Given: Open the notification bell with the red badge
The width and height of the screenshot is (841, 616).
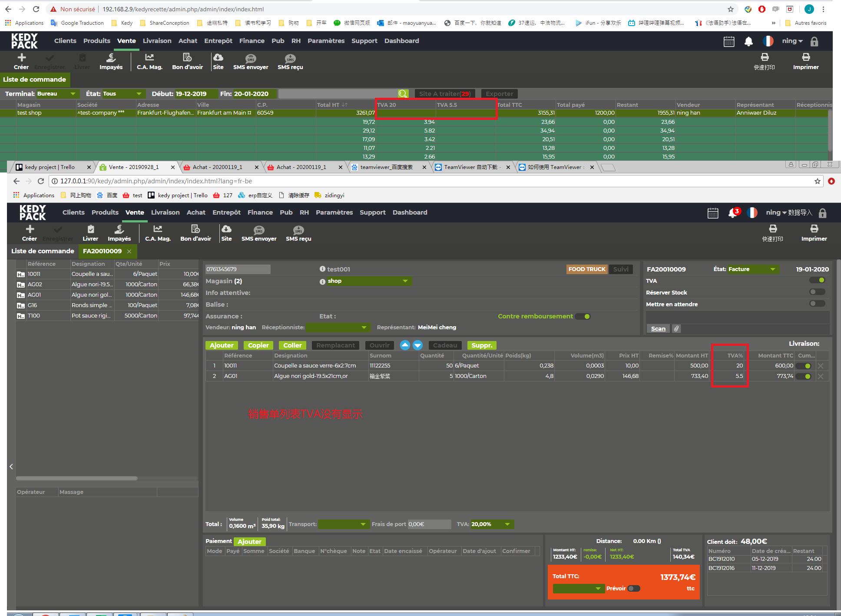Looking at the screenshot, I should click(x=733, y=213).
